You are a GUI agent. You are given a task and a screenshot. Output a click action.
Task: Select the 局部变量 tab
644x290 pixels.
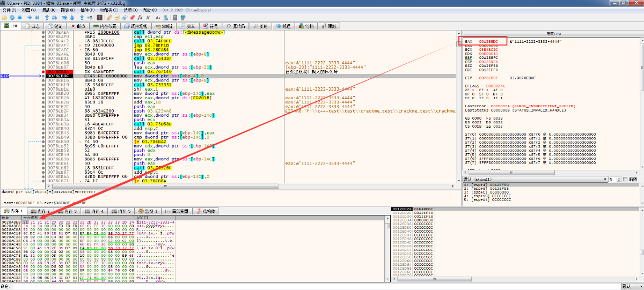tap(176, 211)
